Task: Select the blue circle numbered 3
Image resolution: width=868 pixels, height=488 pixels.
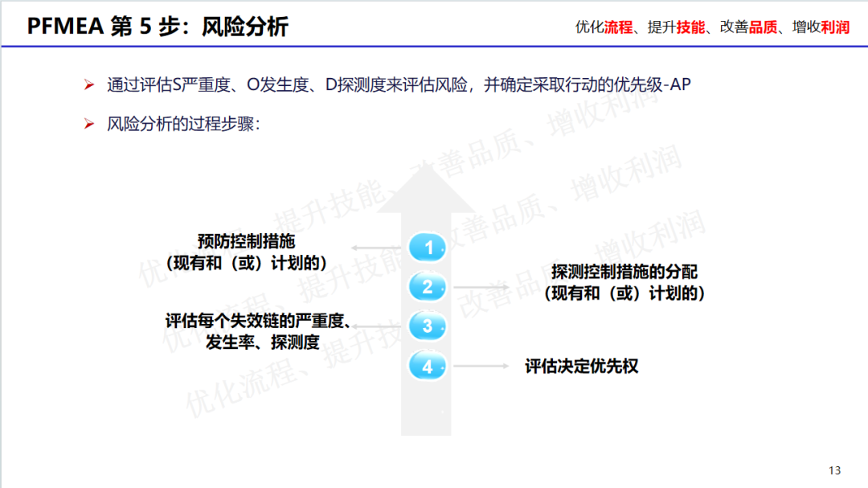Action: coord(428,326)
